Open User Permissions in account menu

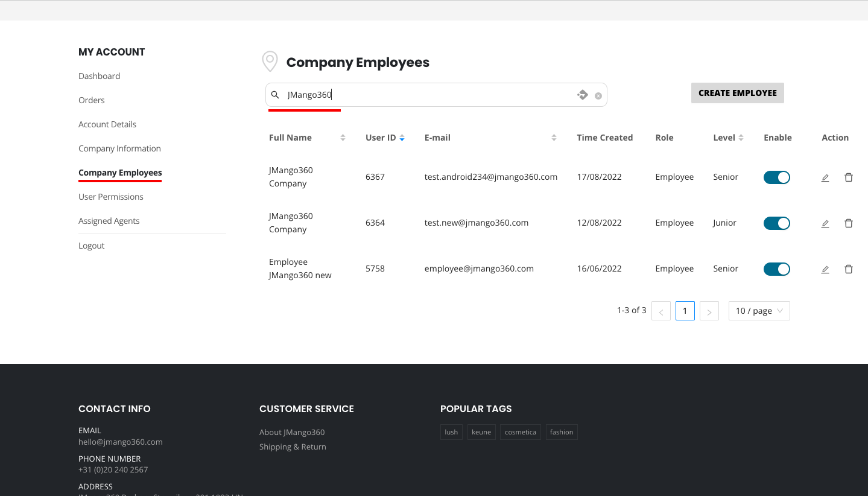111,197
